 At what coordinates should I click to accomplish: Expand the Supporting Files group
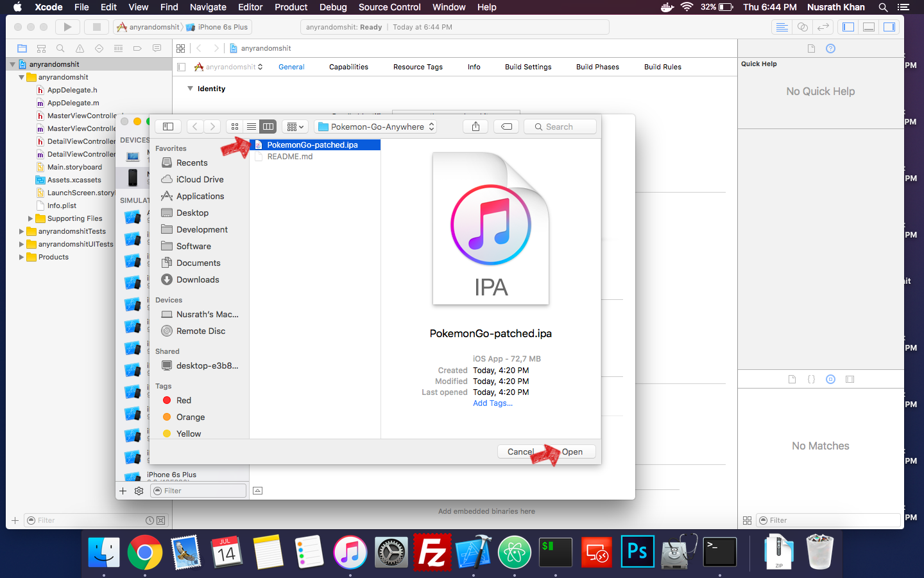pyautogui.click(x=30, y=218)
